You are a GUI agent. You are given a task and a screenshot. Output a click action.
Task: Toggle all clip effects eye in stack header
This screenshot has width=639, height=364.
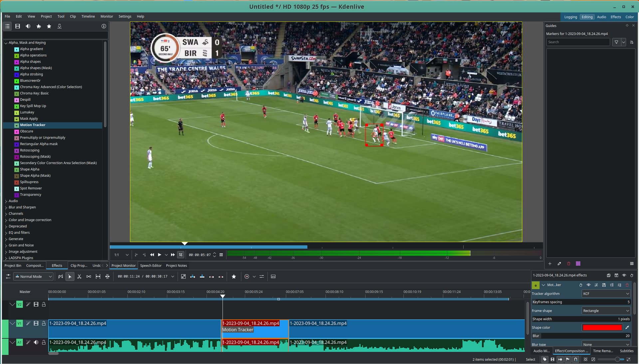click(624, 275)
